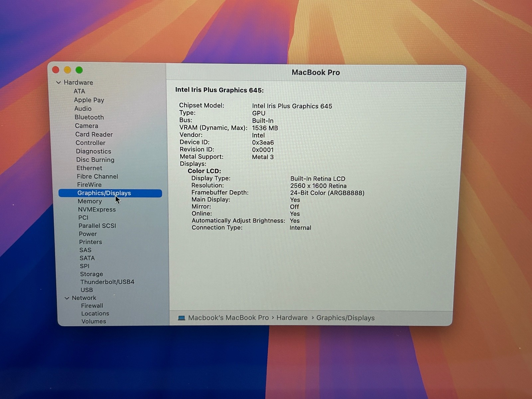
Task: Click the Device ID value 0x3ea6
Action: (263, 143)
